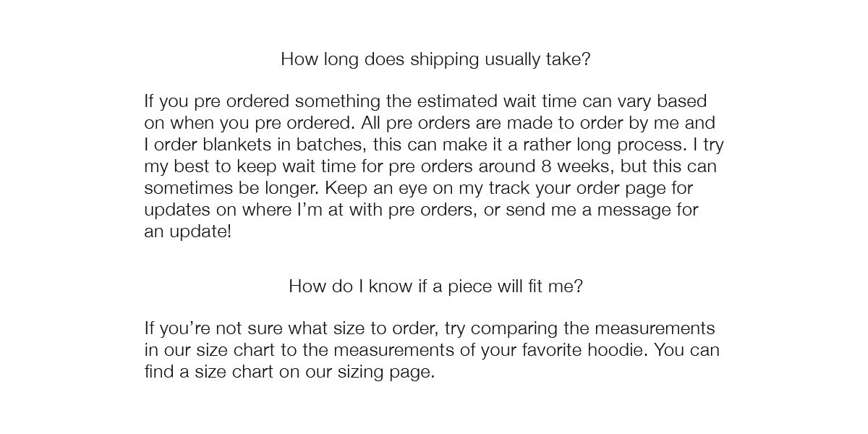Screen dimensions: 868x434
Task: Click 'an update!' ending the shipping answer
Action: point(188,233)
